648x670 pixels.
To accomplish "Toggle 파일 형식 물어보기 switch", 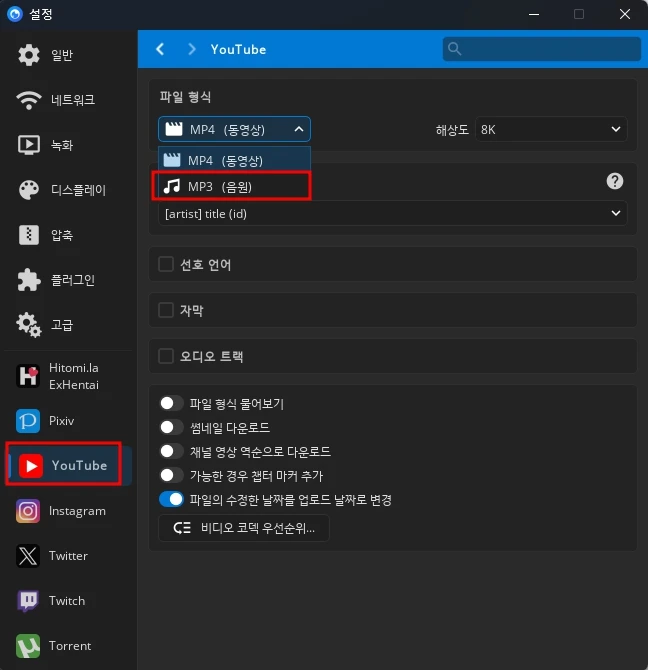I will (171, 403).
